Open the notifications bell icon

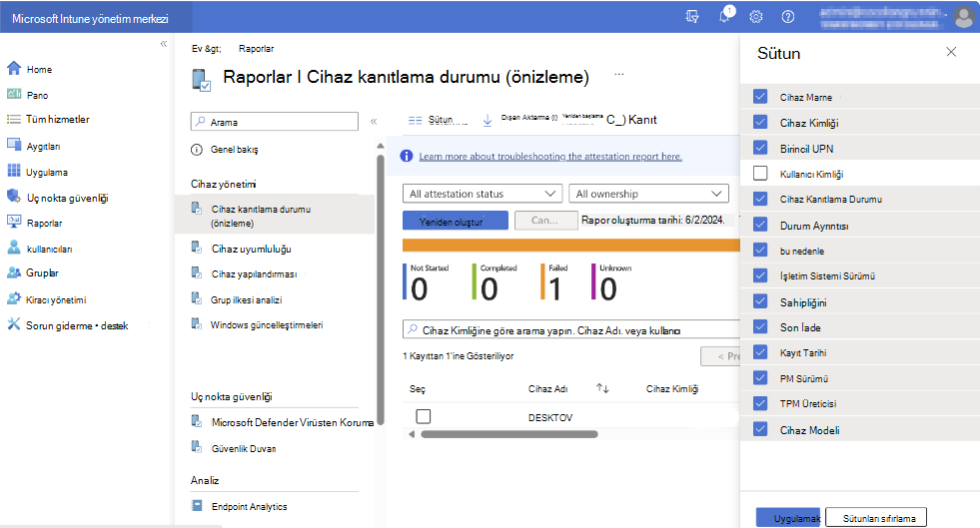(724, 16)
